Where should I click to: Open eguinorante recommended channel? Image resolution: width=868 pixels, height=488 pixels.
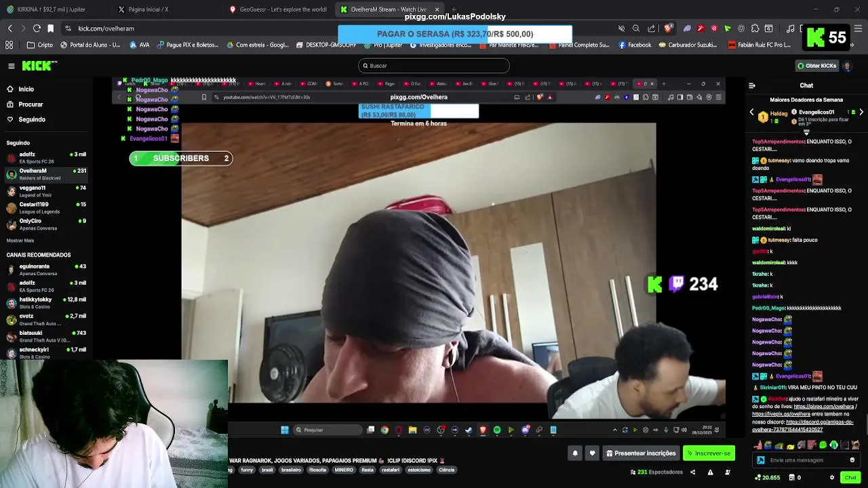(46, 270)
